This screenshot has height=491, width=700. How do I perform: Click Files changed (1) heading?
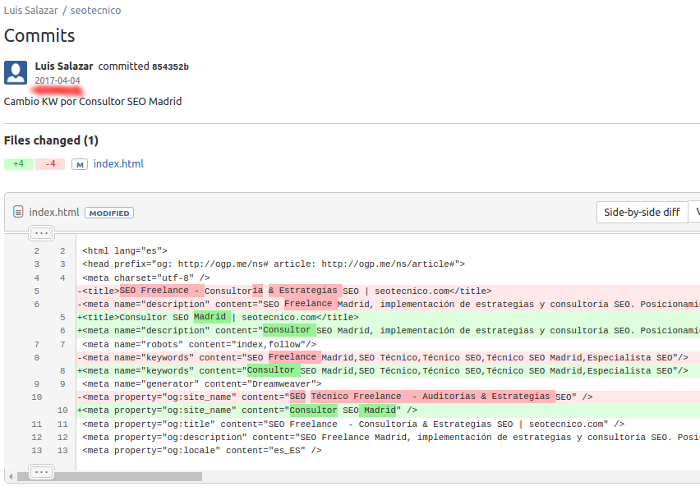pyautogui.click(x=51, y=141)
